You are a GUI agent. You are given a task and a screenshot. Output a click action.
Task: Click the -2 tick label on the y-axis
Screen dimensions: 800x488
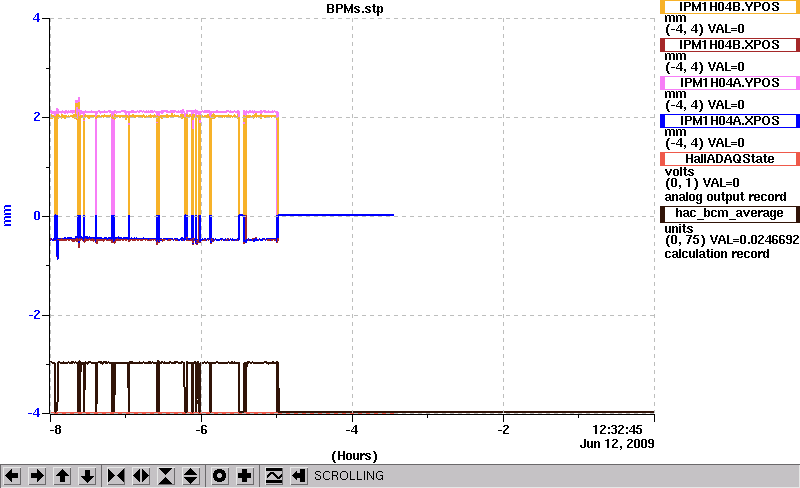[x=34, y=315]
